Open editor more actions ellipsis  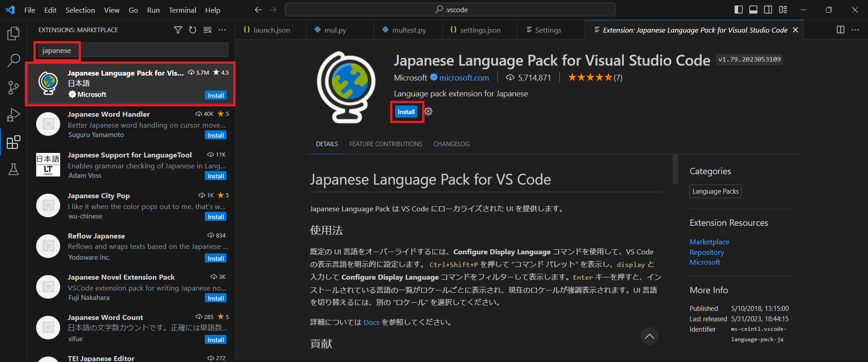coord(855,30)
